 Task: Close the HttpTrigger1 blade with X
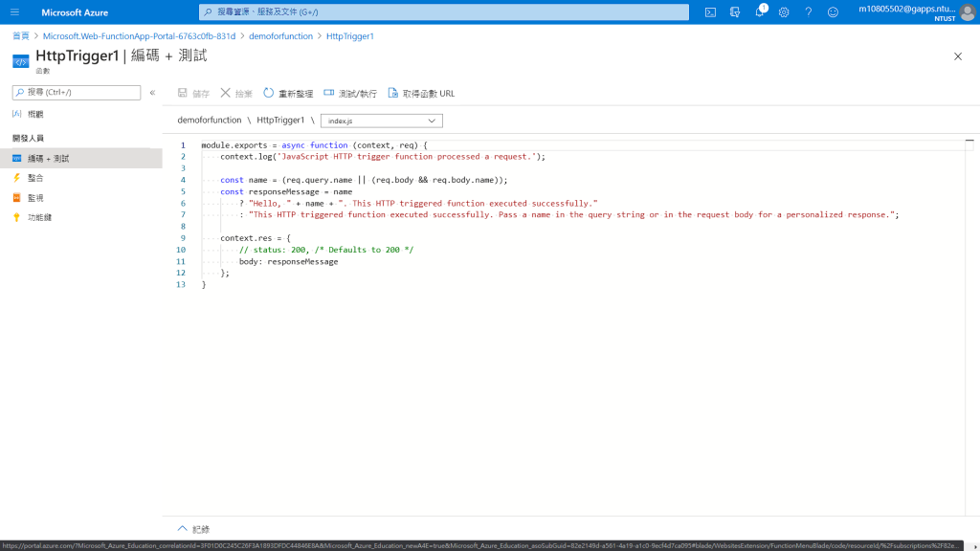click(x=957, y=56)
